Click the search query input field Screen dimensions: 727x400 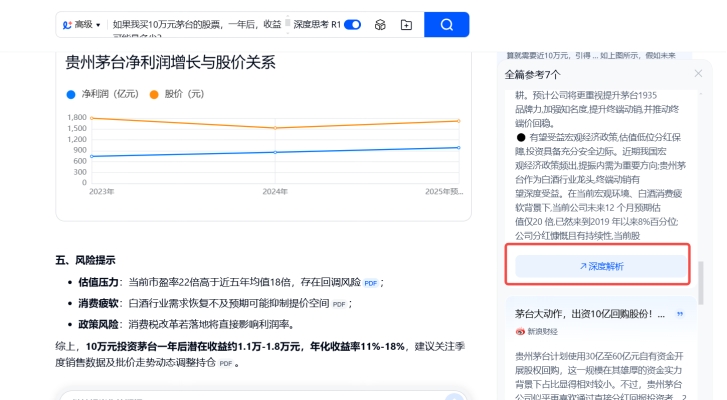[195, 24]
